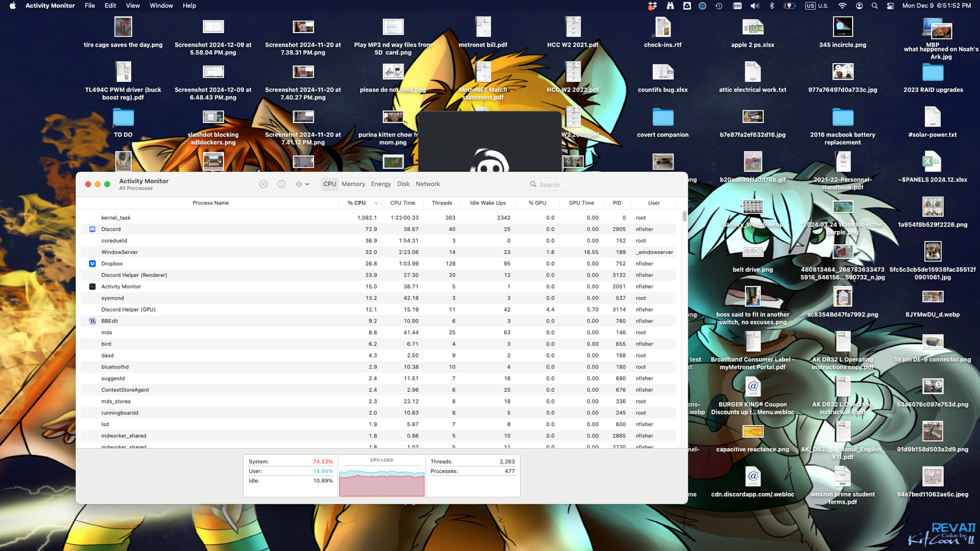Open the process info inspector icon
Viewport: 980px width, 551px height.
click(x=282, y=184)
